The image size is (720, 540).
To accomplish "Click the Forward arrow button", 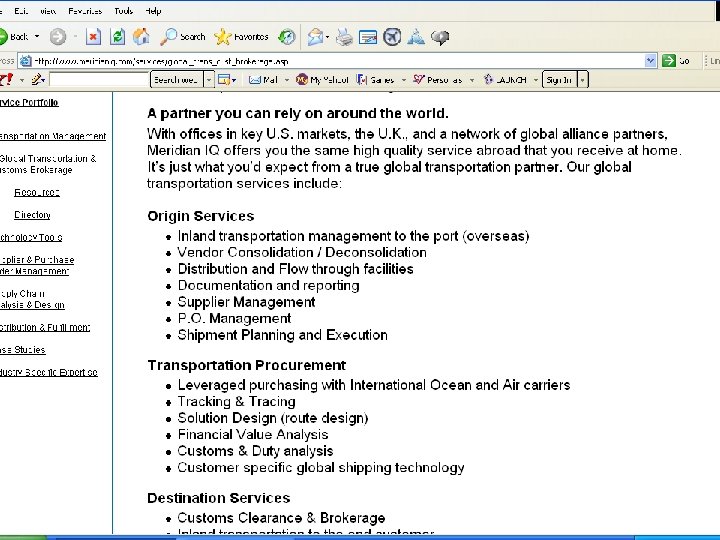I will click(58, 37).
